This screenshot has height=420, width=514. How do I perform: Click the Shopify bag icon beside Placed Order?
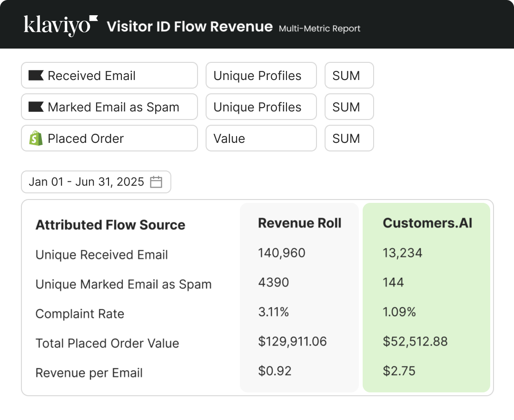pyautogui.click(x=36, y=138)
